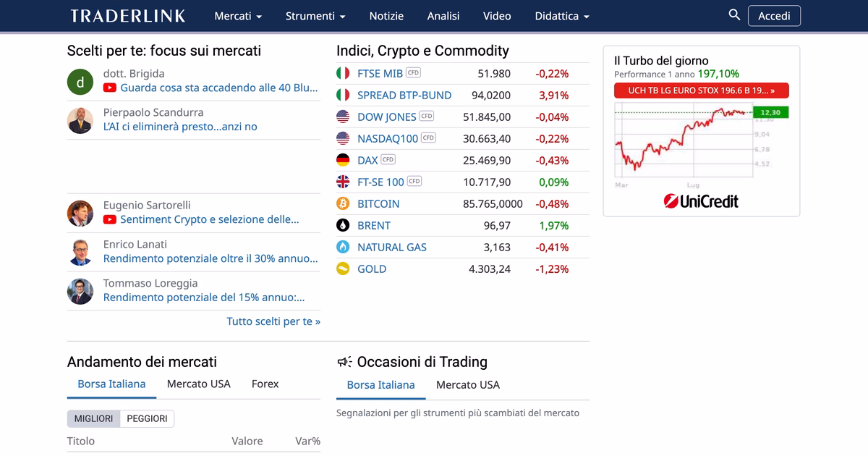Click the CFD badge next to NASDAQ100
868x456 pixels.
[x=428, y=138]
